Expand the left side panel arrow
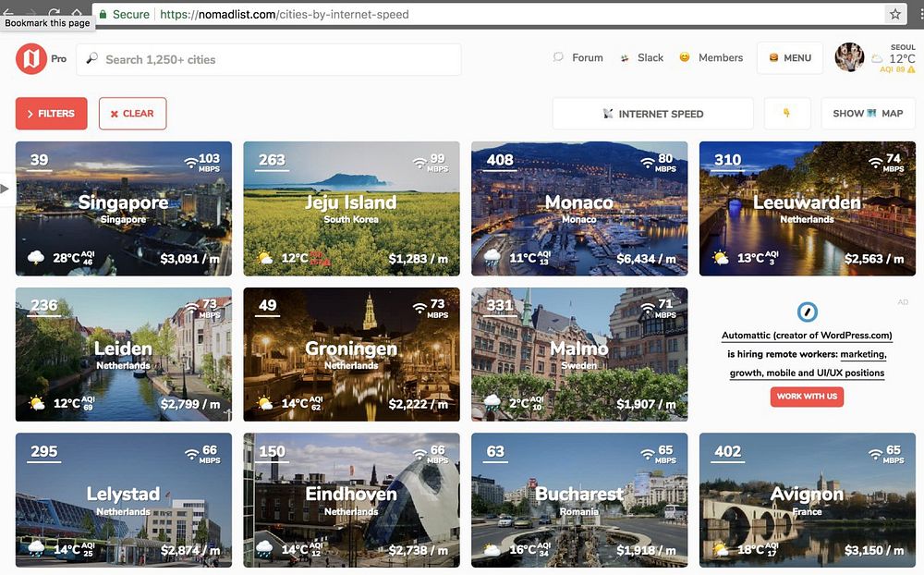Screen dimensions: 924x575 (6, 189)
